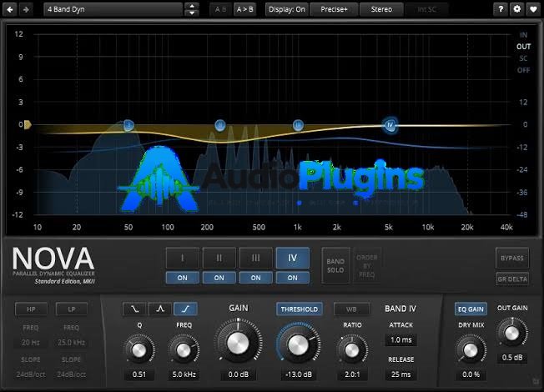Turn the analyzer OFF
The height and width of the screenshot is (392, 544).
pyautogui.click(x=523, y=70)
